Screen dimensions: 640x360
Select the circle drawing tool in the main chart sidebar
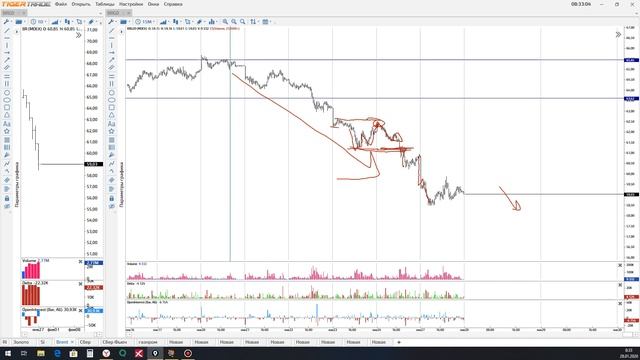click(x=111, y=93)
